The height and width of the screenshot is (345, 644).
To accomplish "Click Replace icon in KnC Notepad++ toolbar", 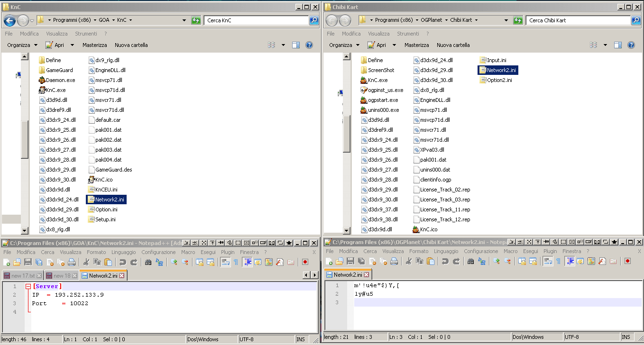I will pyautogui.click(x=159, y=262).
